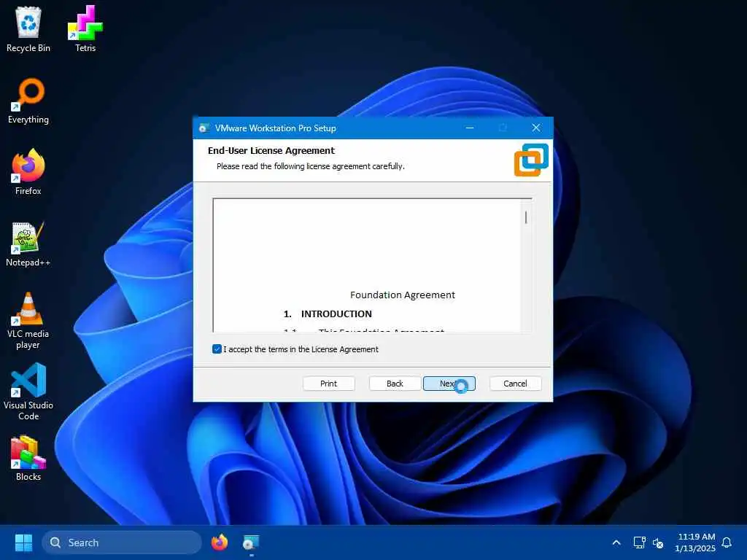Click the Foundation Agreement heading text
This screenshot has width=747, height=560.
point(403,295)
